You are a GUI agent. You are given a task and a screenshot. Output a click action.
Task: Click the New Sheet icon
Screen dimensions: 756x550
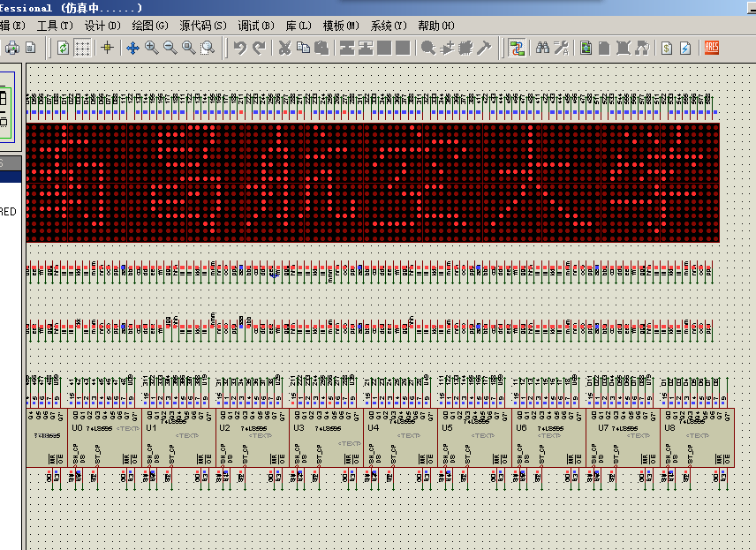(x=604, y=48)
